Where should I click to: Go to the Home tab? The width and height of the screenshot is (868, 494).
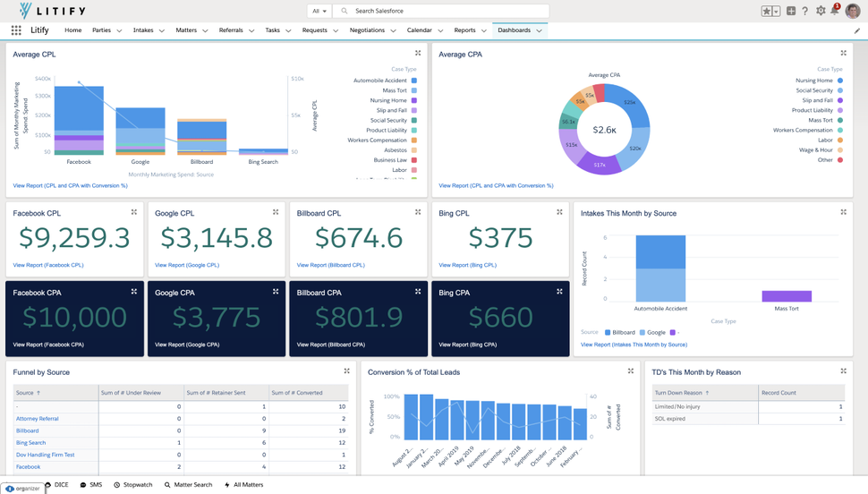(x=73, y=30)
